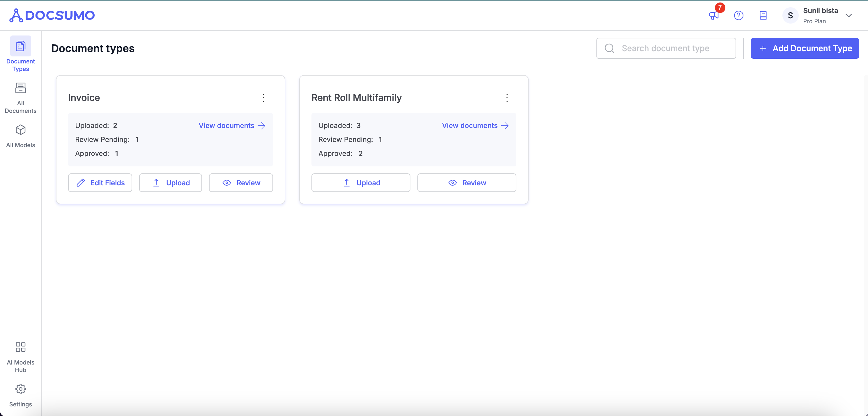Click Upload on Rent Roll Multifamily card

361,183
